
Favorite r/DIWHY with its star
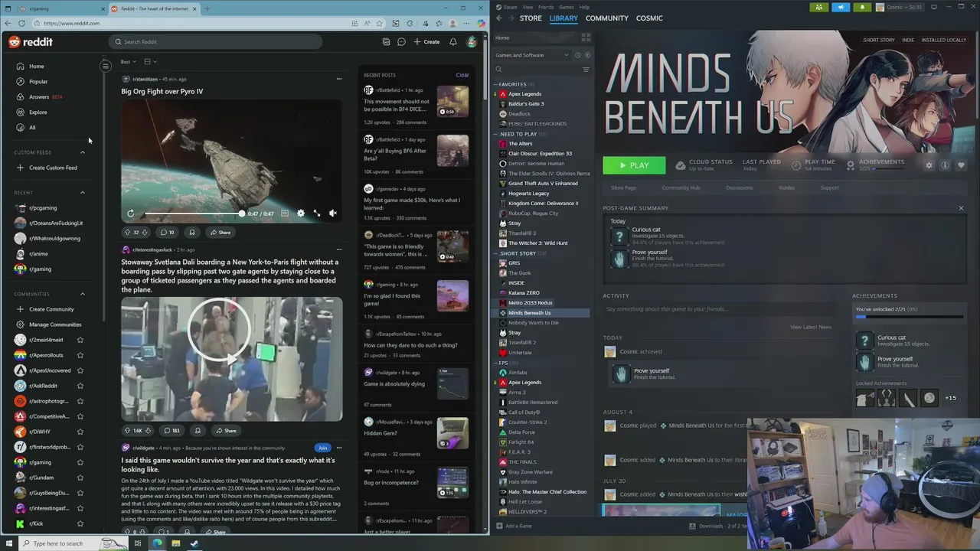[80, 432]
